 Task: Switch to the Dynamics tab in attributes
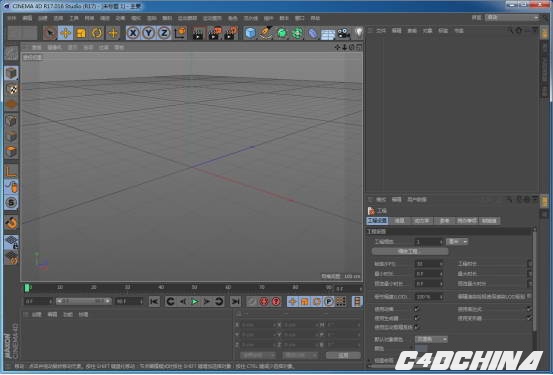tap(421, 221)
